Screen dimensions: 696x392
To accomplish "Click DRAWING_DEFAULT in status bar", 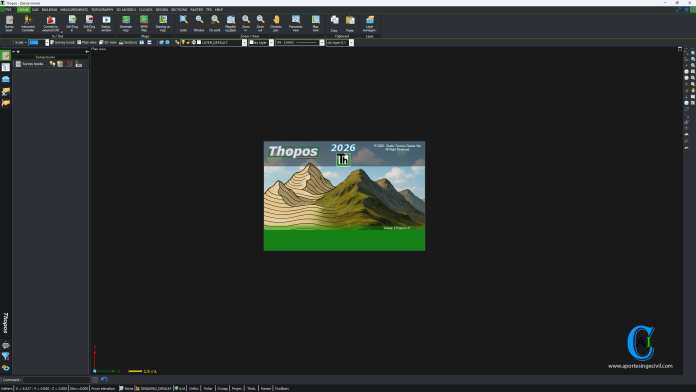I will click(154, 388).
